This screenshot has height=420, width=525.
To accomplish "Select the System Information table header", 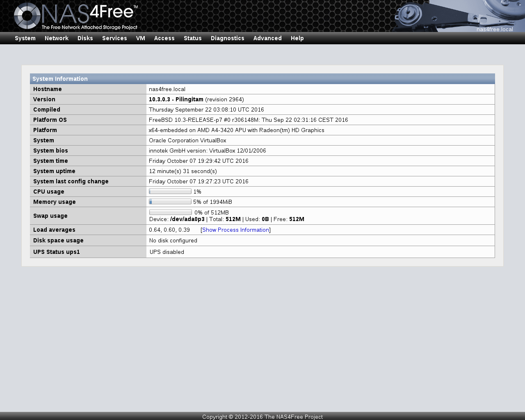I will [262, 79].
